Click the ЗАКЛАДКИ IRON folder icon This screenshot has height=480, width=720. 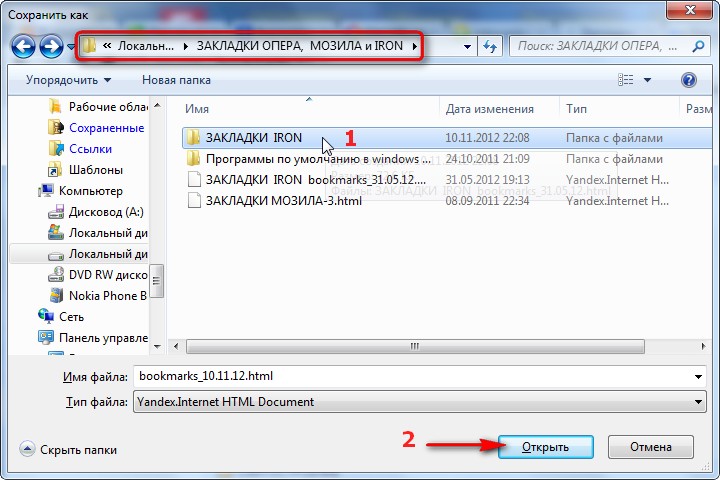(x=193, y=137)
